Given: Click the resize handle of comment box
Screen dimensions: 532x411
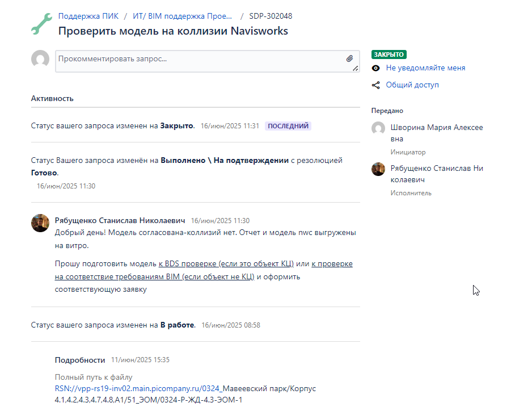Looking at the screenshot, I should click(355, 68).
